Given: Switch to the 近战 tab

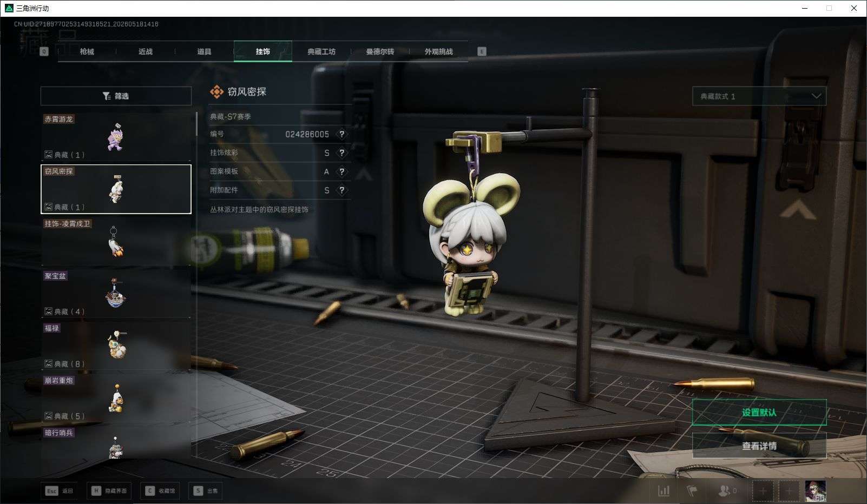Looking at the screenshot, I should coord(146,51).
